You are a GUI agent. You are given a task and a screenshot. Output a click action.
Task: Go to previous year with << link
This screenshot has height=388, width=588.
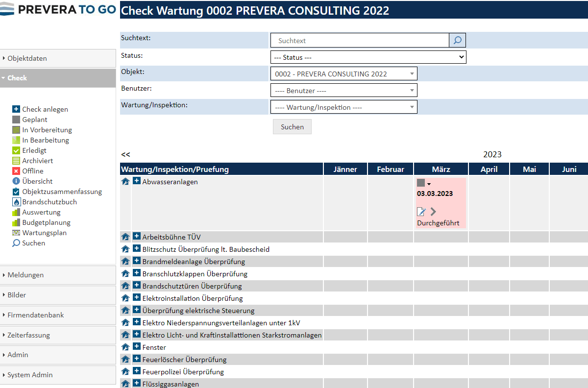point(125,154)
